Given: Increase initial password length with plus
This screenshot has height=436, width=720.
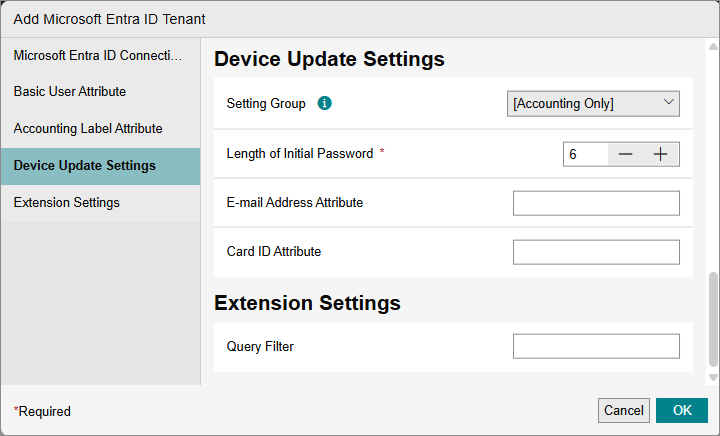Looking at the screenshot, I should coord(660,154).
